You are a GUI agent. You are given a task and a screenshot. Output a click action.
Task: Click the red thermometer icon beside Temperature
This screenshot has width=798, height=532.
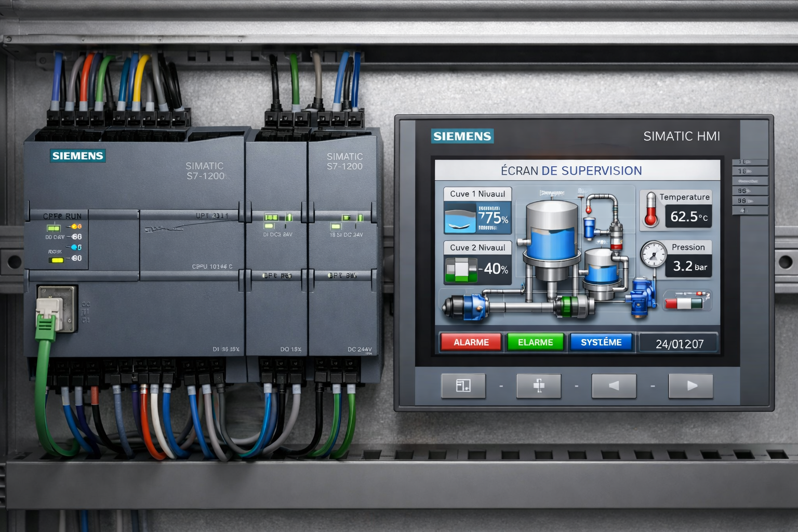tap(651, 210)
